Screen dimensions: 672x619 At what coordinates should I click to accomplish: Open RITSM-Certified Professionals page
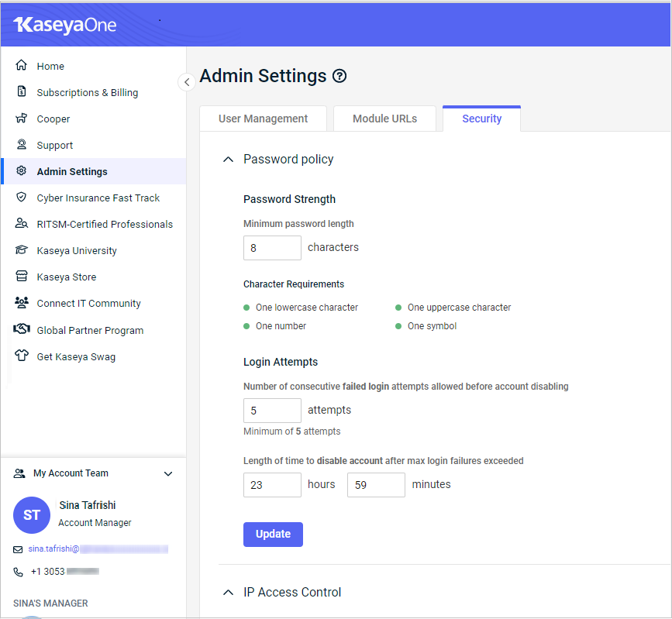(x=105, y=224)
